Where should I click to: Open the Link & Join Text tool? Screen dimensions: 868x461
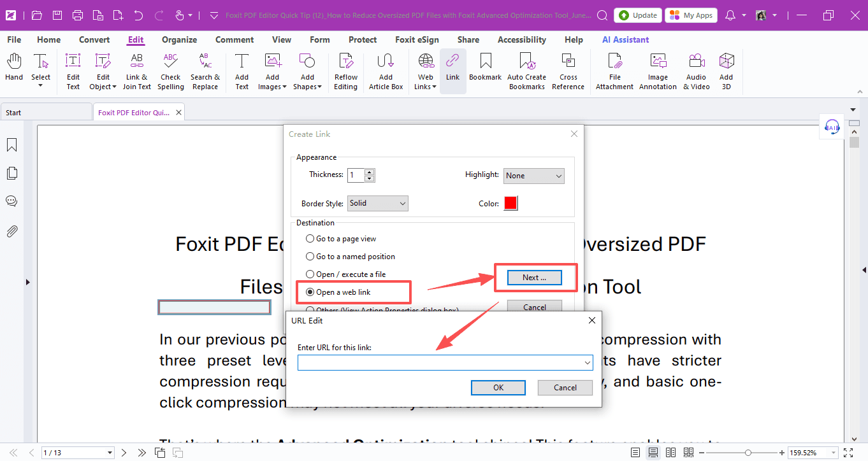(136, 71)
